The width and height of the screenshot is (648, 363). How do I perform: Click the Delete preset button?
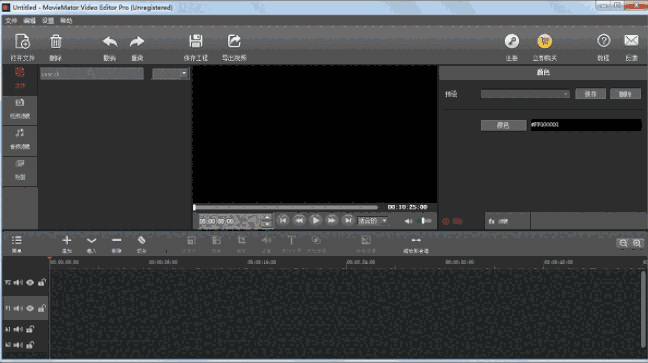[x=625, y=94]
